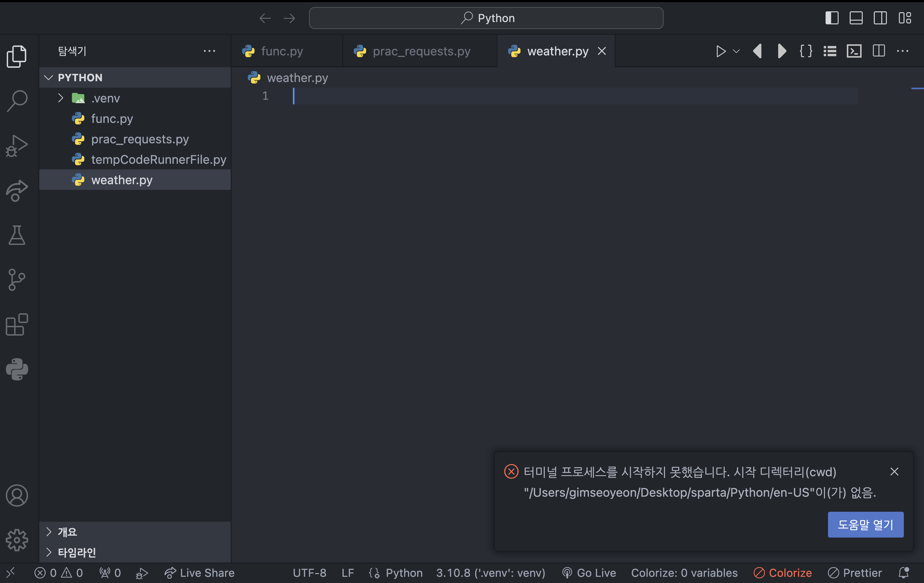Start Live Share from status bar

point(199,573)
